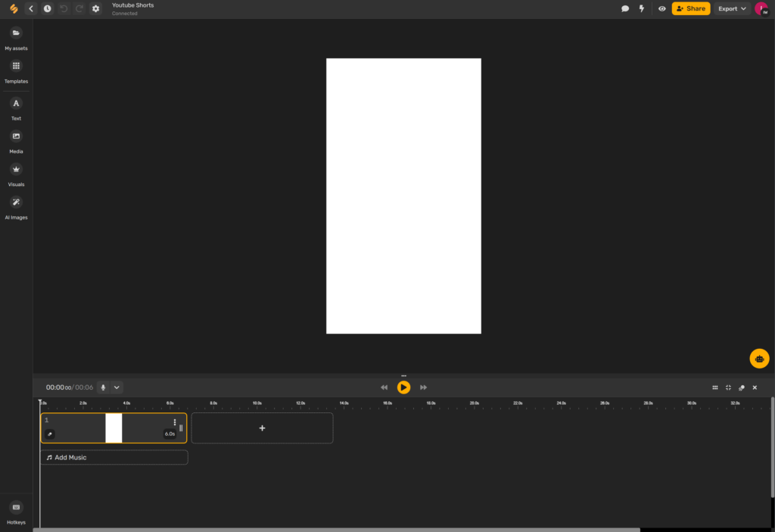The height and width of the screenshot is (532, 775).
Task: Click the timeline panel drag handle dots
Action: tap(403, 376)
